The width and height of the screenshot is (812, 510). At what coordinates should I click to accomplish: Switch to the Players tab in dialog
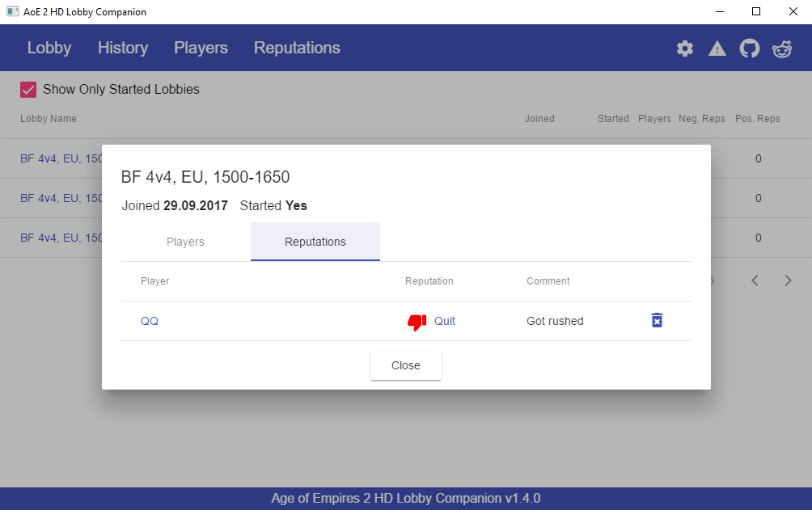pos(185,242)
